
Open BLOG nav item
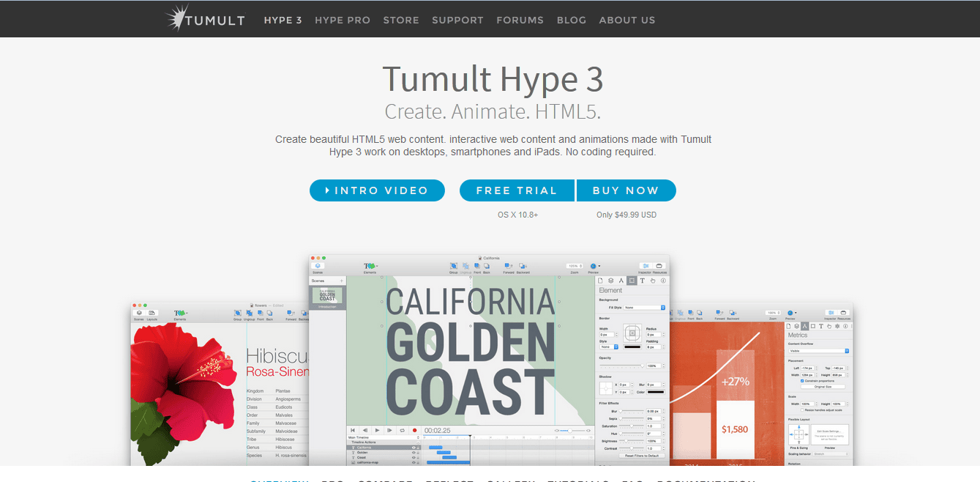tap(572, 20)
